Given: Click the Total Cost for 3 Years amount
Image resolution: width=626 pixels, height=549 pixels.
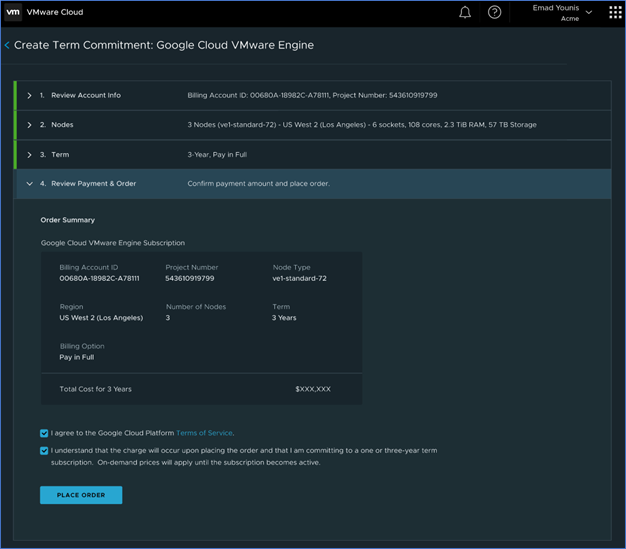Looking at the screenshot, I should coord(312,389).
